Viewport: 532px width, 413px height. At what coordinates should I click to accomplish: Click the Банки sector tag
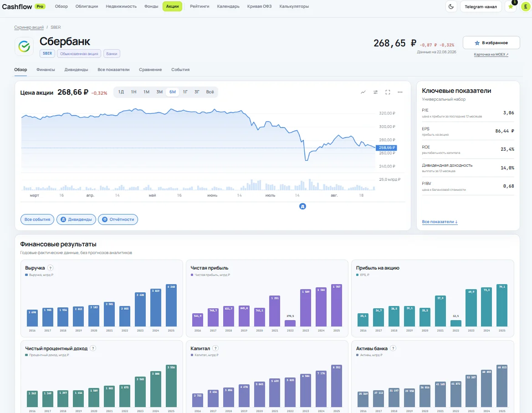(x=112, y=53)
